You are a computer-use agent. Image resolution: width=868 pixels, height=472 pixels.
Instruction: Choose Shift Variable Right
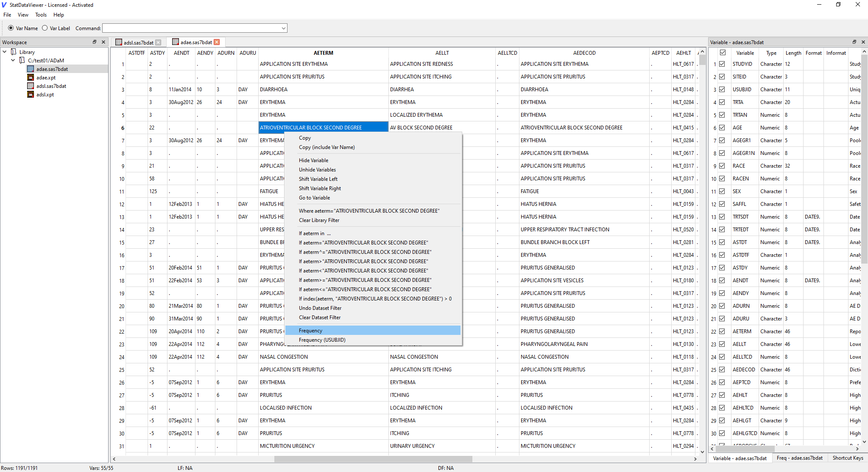(x=373, y=188)
